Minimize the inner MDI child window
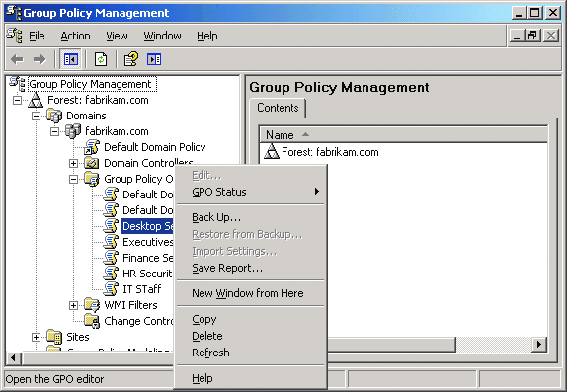This screenshot has height=392, width=567. point(517,36)
